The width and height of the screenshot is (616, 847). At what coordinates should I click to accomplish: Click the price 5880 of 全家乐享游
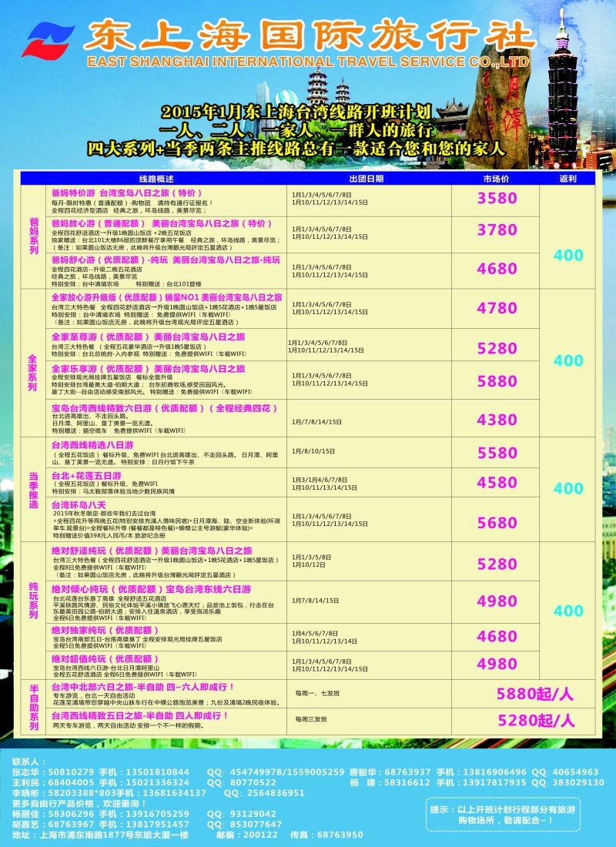pos(497,381)
